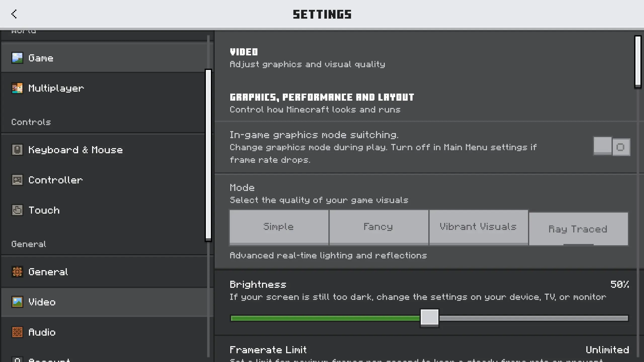Open the Video settings tab

pos(42,302)
